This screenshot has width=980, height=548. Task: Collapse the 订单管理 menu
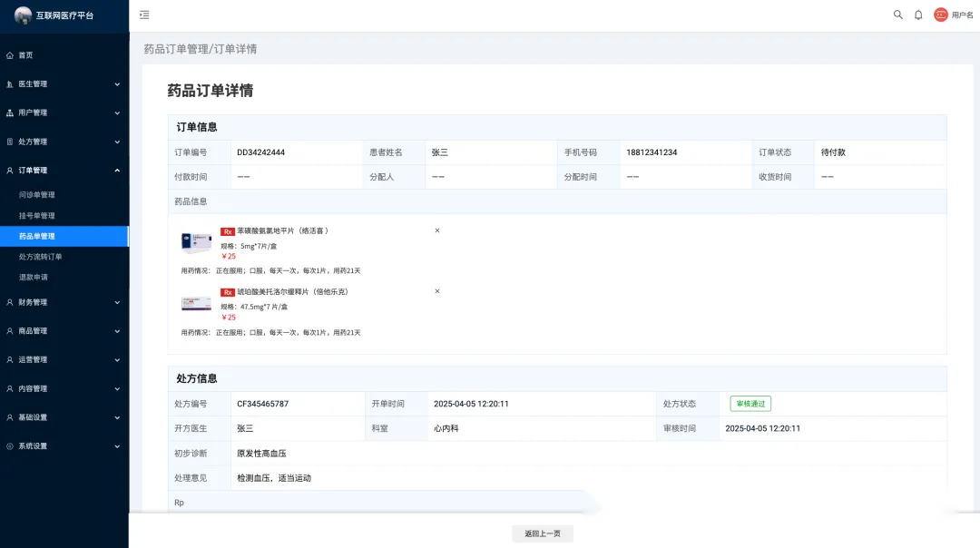[x=64, y=171]
